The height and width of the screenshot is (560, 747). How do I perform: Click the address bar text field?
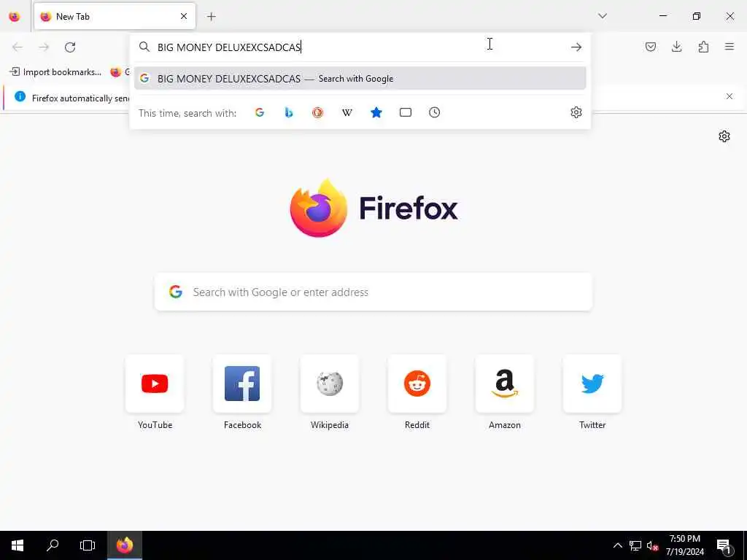pos(360,47)
